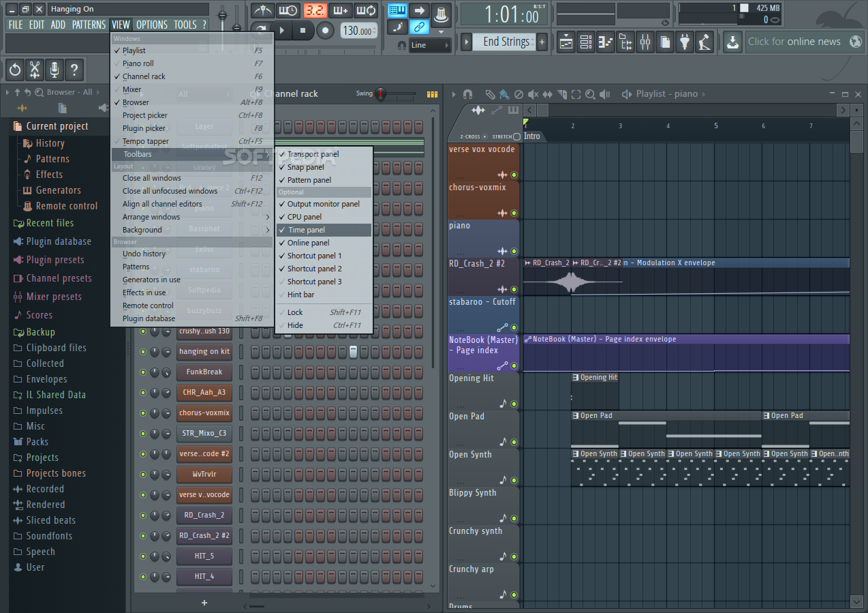Click the save/download arrow icon
Screen dimensions: 868x613
[732, 42]
